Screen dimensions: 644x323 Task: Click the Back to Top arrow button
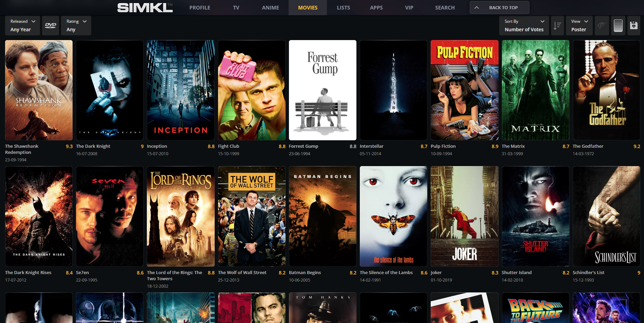pos(499,7)
